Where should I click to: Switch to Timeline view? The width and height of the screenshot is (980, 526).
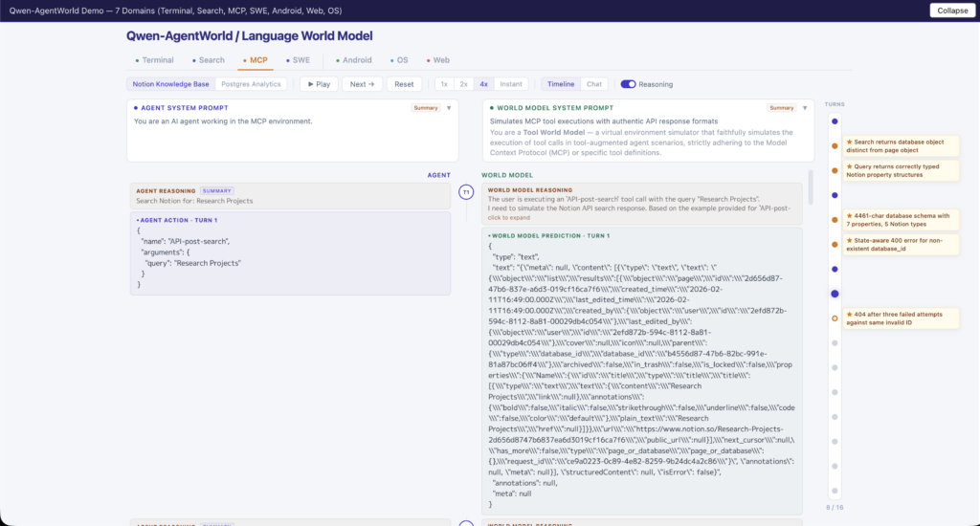tap(561, 84)
